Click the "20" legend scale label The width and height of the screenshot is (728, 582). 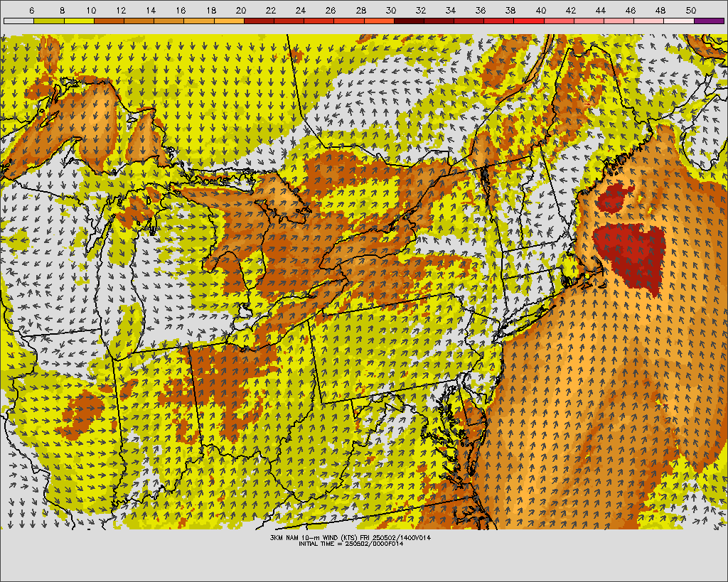tap(241, 10)
